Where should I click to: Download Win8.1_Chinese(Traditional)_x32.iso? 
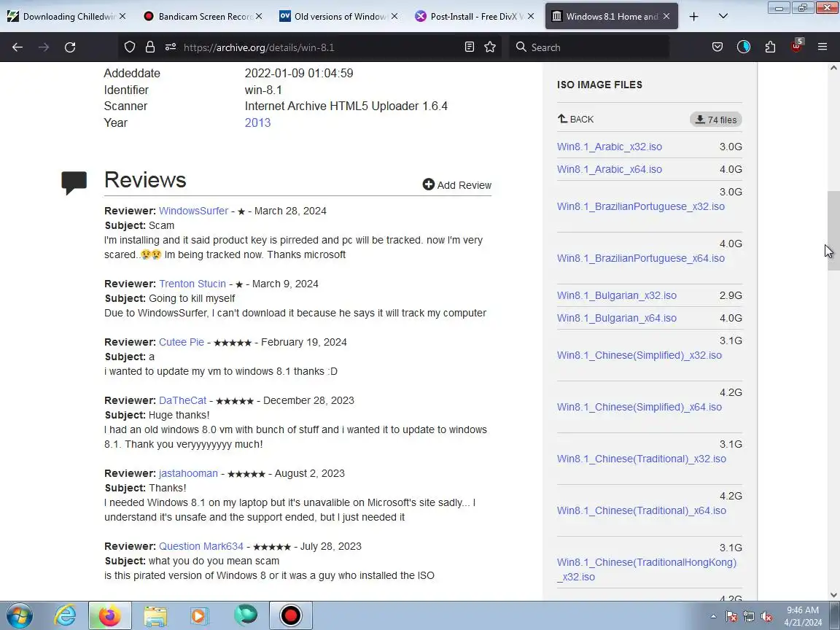click(642, 459)
